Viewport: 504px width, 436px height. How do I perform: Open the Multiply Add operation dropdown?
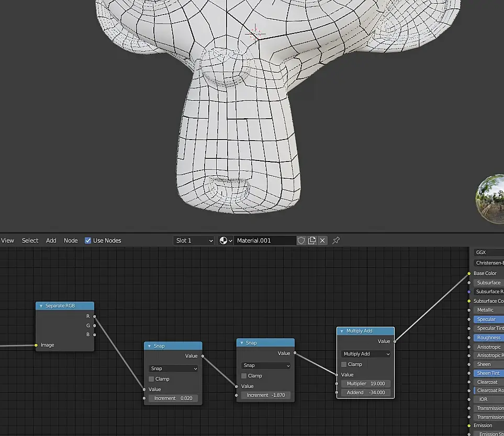(x=366, y=354)
